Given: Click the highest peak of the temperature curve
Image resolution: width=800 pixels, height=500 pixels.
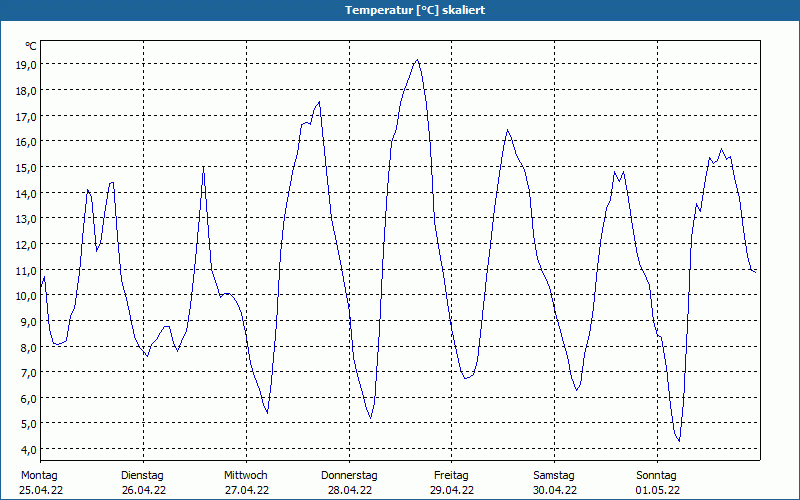Looking at the screenshot, I should click(417, 60).
